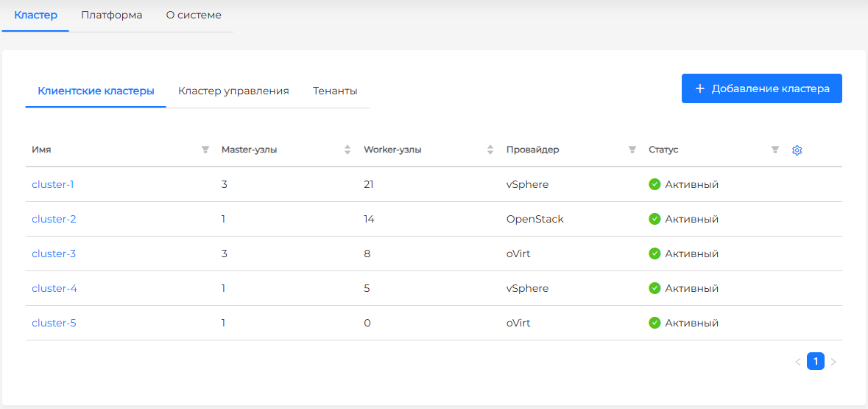Screen dimensions: 868x409
Task: Click Master-узлы count link for cluster-2
Action: click(x=223, y=219)
